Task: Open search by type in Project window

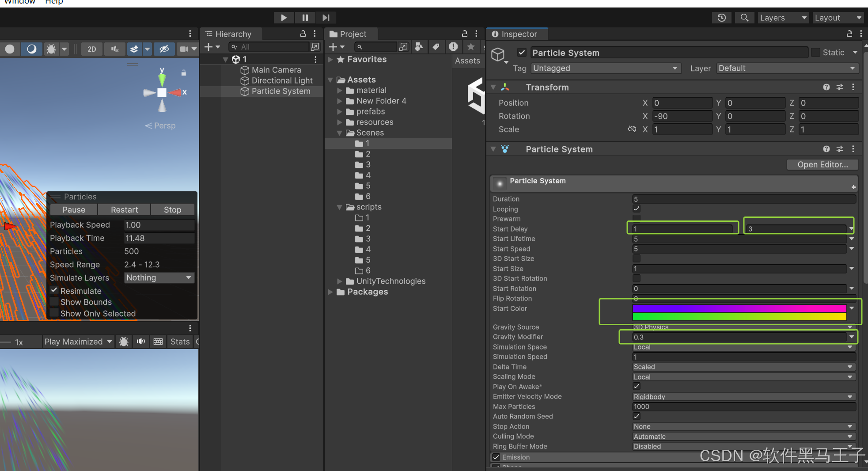Action: click(419, 47)
